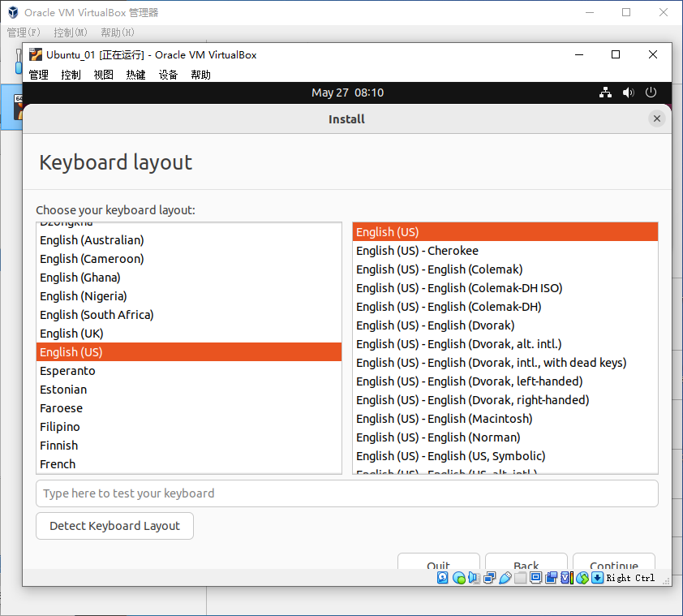The image size is (683, 616).
Task: Open hard disk activity indicator in status bar
Action: 443,578
